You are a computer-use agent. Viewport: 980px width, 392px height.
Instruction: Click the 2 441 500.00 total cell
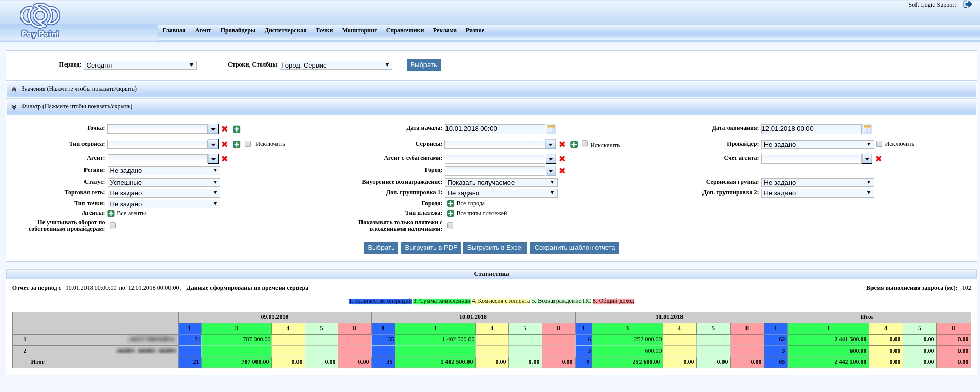[828, 339]
